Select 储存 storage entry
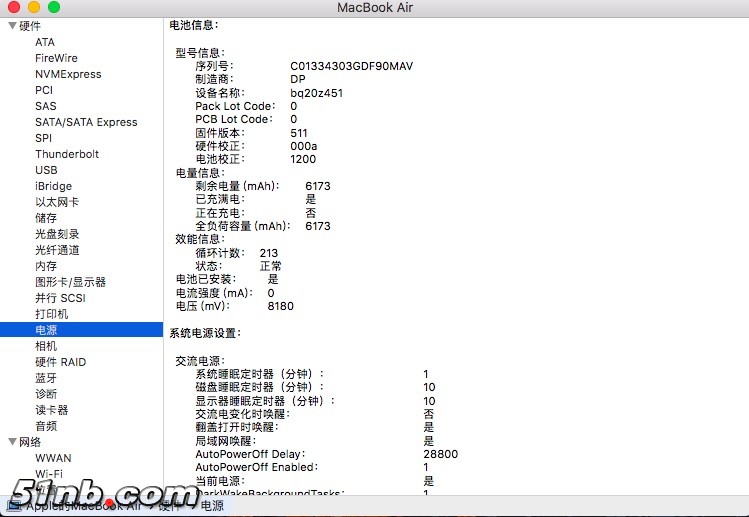749x517 pixels. coord(46,218)
